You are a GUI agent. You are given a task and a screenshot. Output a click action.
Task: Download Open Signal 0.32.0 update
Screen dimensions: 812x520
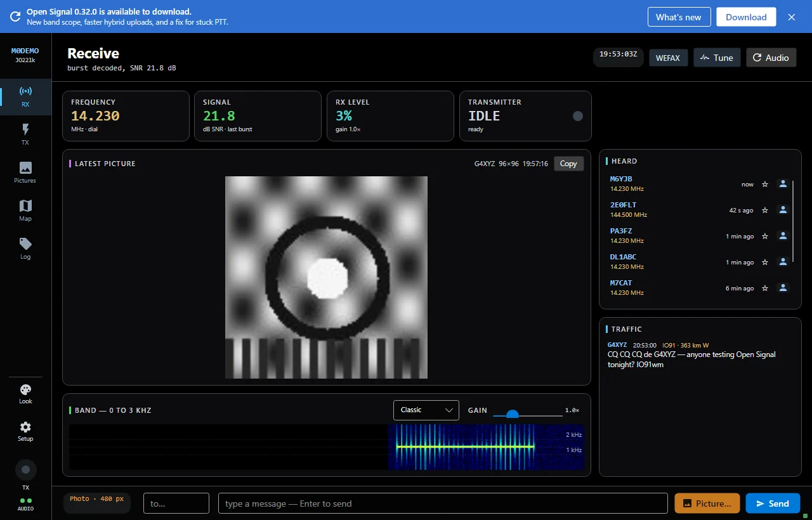tap(746, 17)
